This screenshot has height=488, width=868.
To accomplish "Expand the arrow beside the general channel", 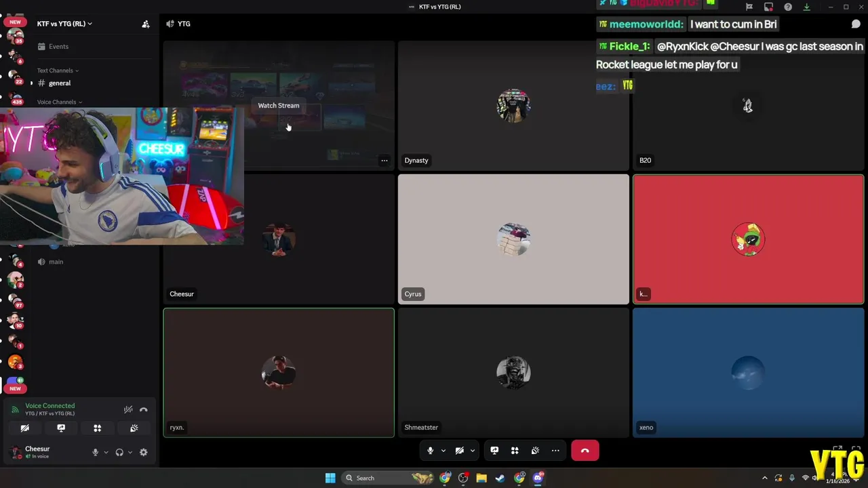I will [31, 83].
